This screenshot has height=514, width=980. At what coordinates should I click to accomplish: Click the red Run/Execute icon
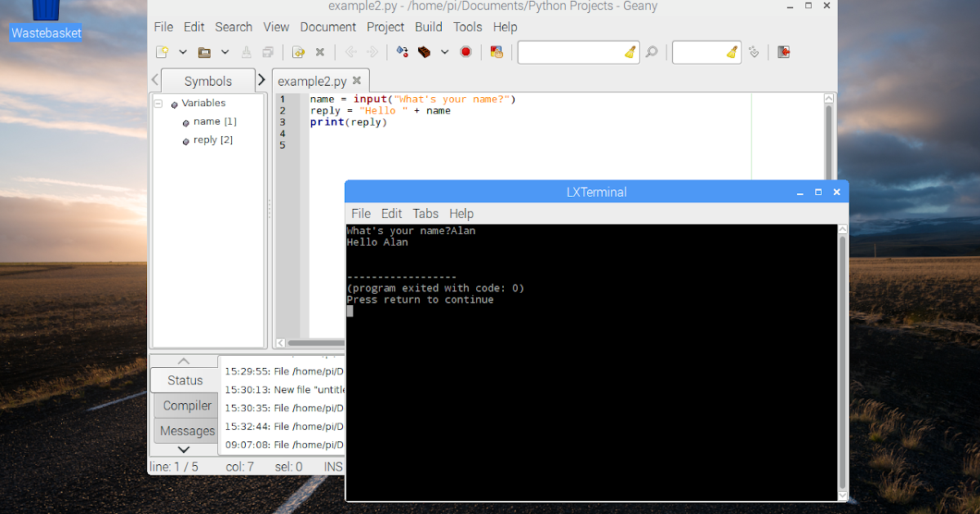click(x=465, y=52)
